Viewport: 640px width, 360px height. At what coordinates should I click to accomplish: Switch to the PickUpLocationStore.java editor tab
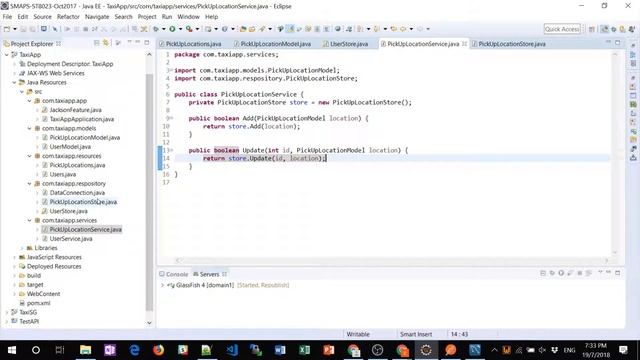(512, 44)
